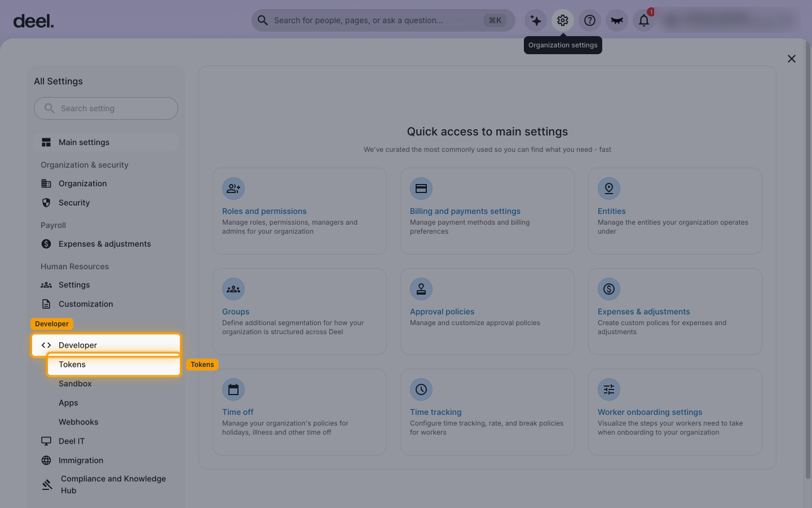Open Expenses & adjustments sidebar item

pos(106,244)
